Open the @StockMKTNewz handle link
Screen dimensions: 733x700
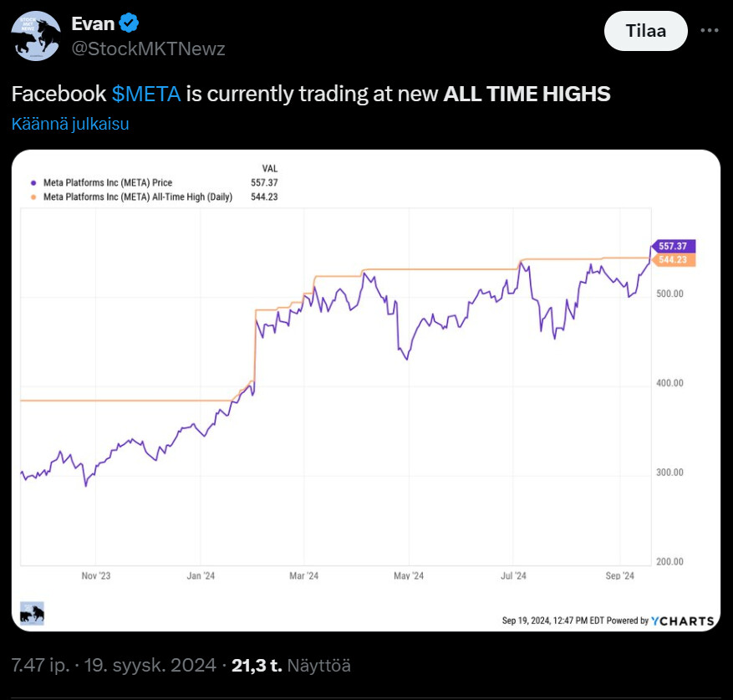[149, 49]
